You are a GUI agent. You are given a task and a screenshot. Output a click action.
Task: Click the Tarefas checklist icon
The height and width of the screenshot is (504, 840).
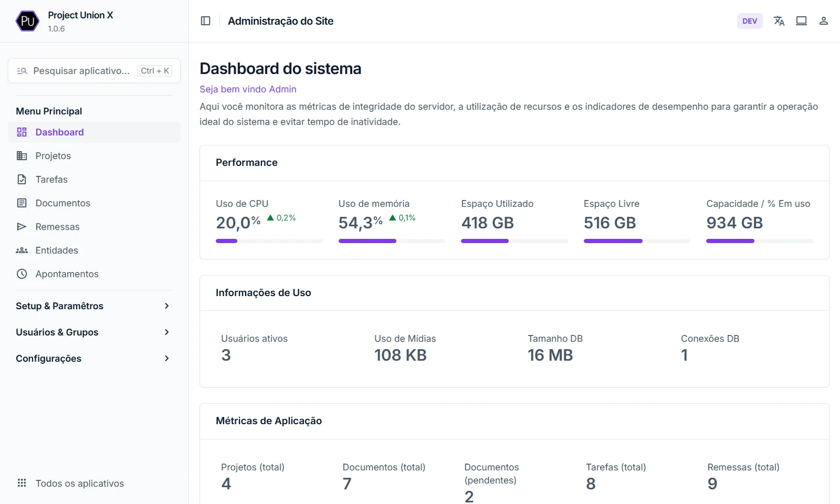point(22,180)
